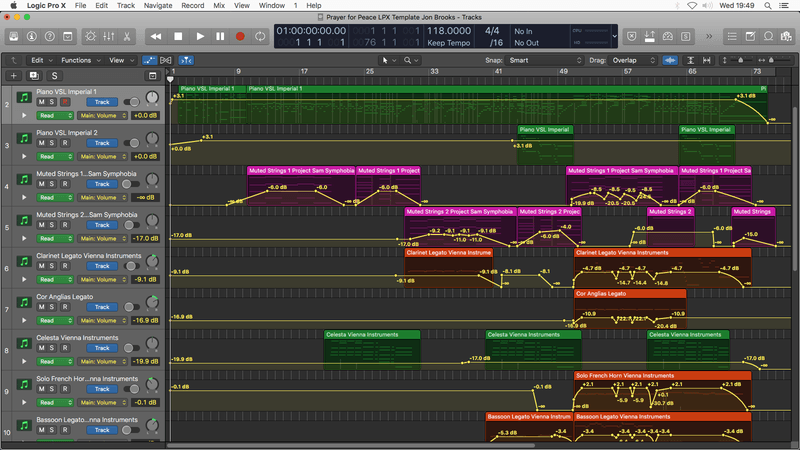Open the Toolbar toggle icon
Viewport: 800px width, 450px height.
(x=67, y=36)
